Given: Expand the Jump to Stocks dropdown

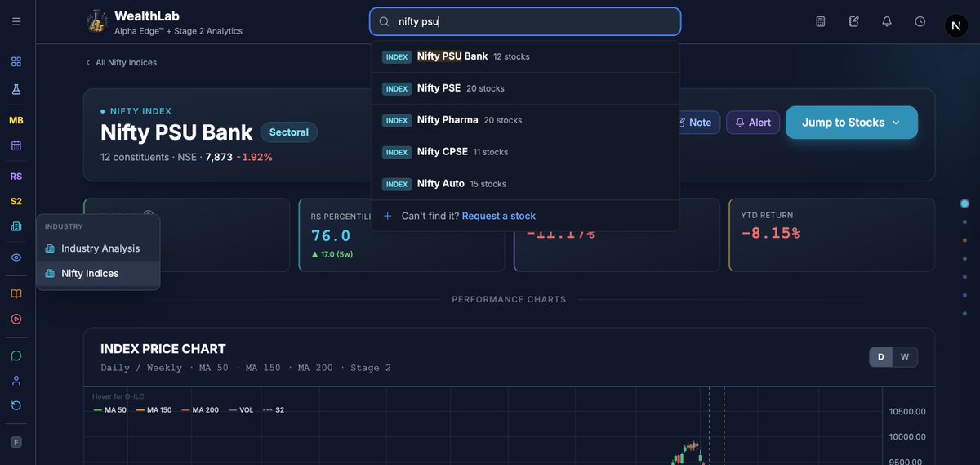Looking at the screenshot, I should (852, 123).
